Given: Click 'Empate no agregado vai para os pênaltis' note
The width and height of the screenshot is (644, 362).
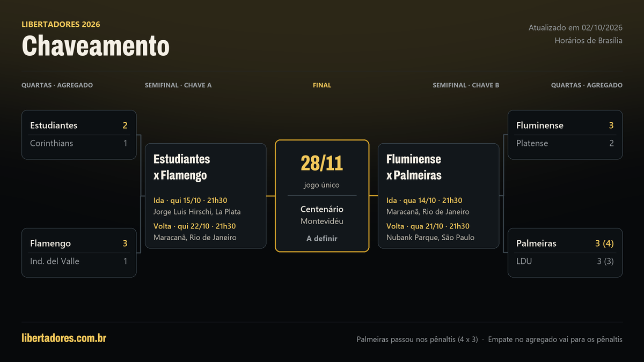Looking at the screenshot, I should [555, 339].
